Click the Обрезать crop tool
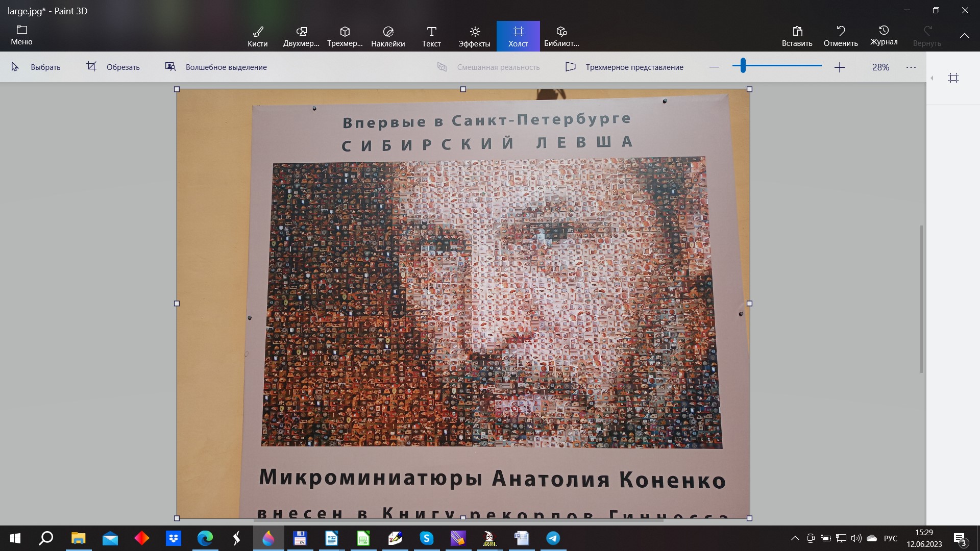Viewport: 980px width, 551px height. [x=113, y=67]
